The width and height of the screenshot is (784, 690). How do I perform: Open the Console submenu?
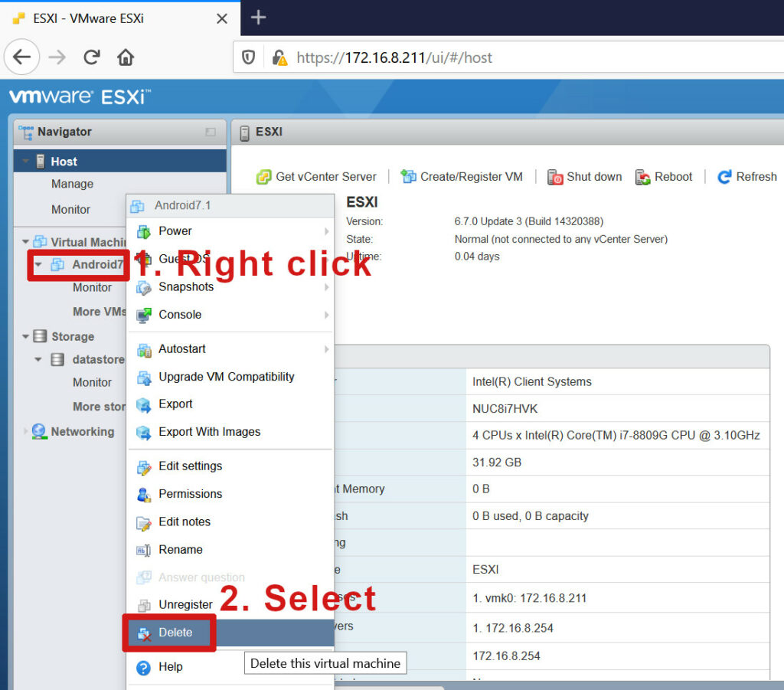click(x=230, y=315)
